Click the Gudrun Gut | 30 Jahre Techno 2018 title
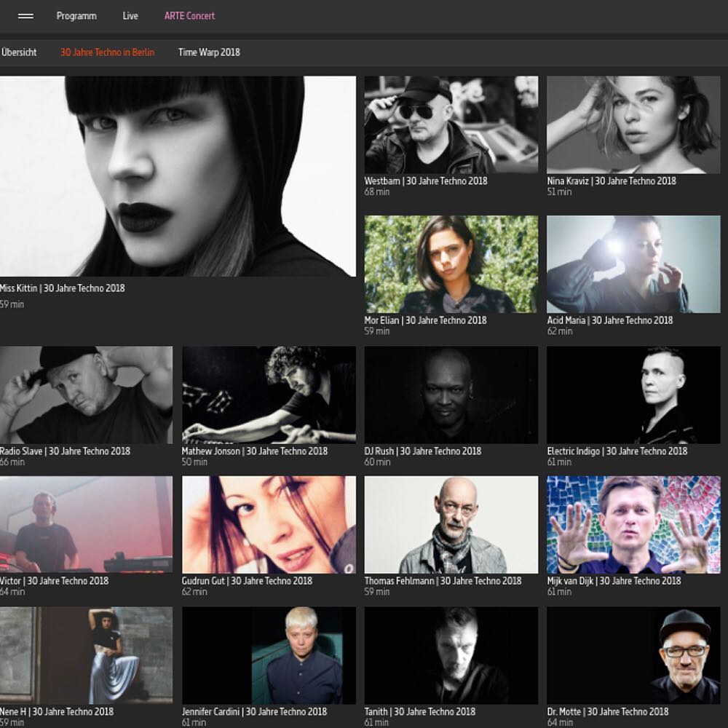This screenshot has width=728, height=728. [x=247, y=581]
